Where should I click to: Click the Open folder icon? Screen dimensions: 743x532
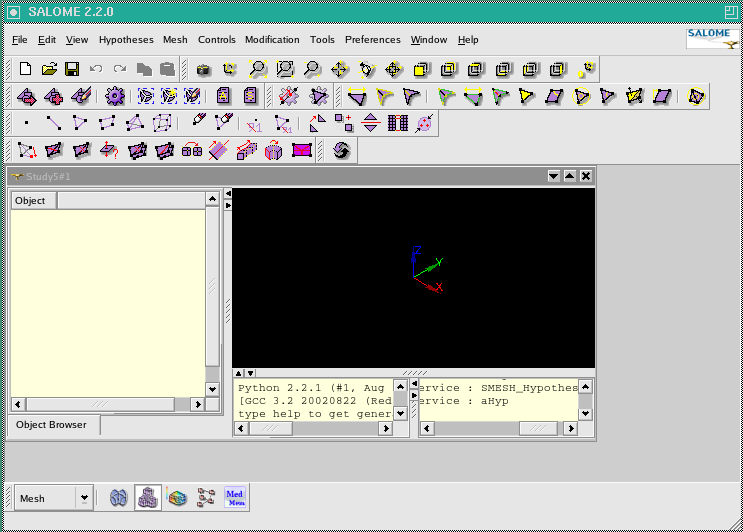49,69
